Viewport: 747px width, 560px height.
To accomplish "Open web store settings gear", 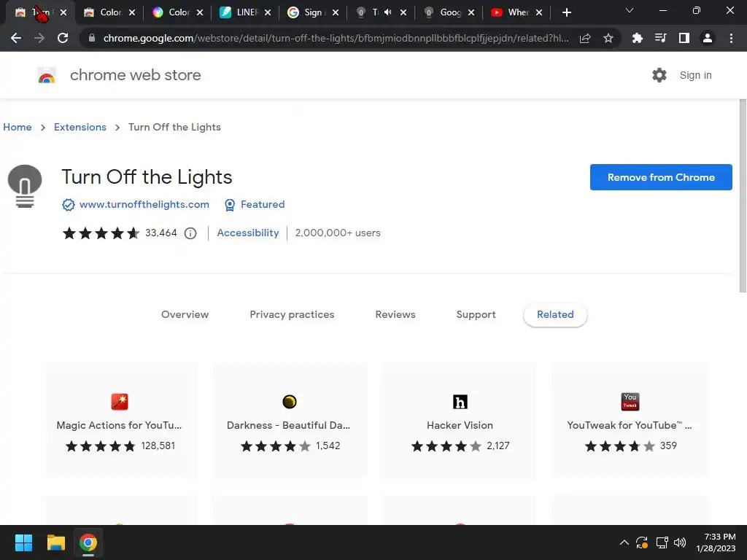I will [x=659, y=75].
